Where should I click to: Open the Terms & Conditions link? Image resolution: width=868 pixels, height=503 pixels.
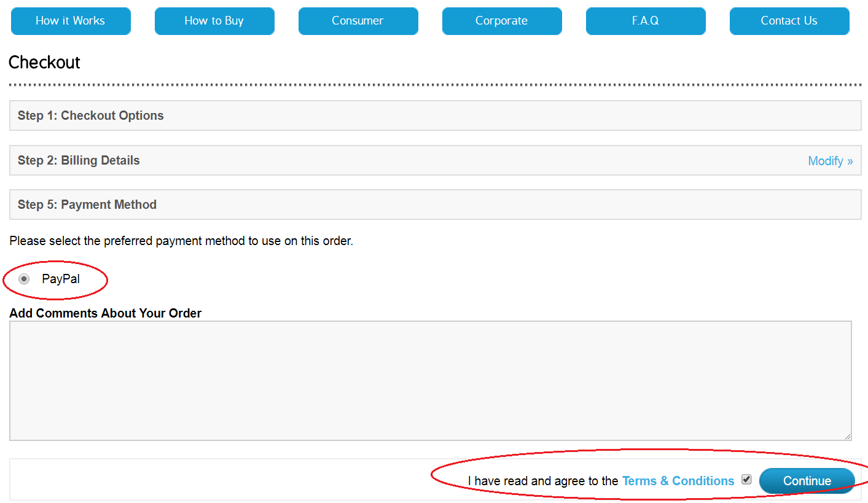678,481
